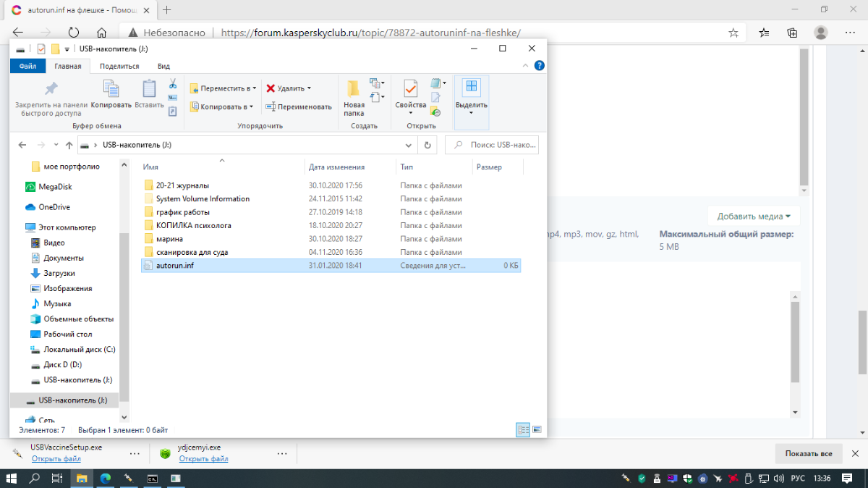The height and width of the screenshot is (488, 868).
Task: Click Открыть файл link under USBVaccineSetup.exe
Action: coord(56,458)
